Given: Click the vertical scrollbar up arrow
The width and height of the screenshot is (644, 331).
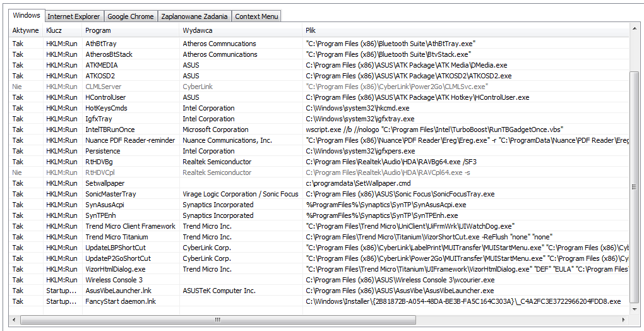Looking at the screenshot, I should pyautogui.click(x=635, y=28).
